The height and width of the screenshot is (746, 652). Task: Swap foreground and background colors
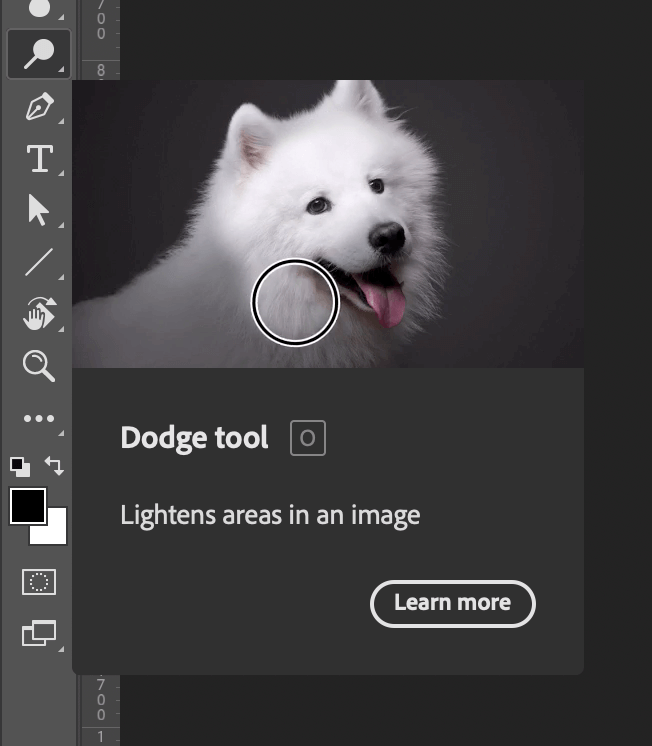pyautogui.click(x=54, y=466)
